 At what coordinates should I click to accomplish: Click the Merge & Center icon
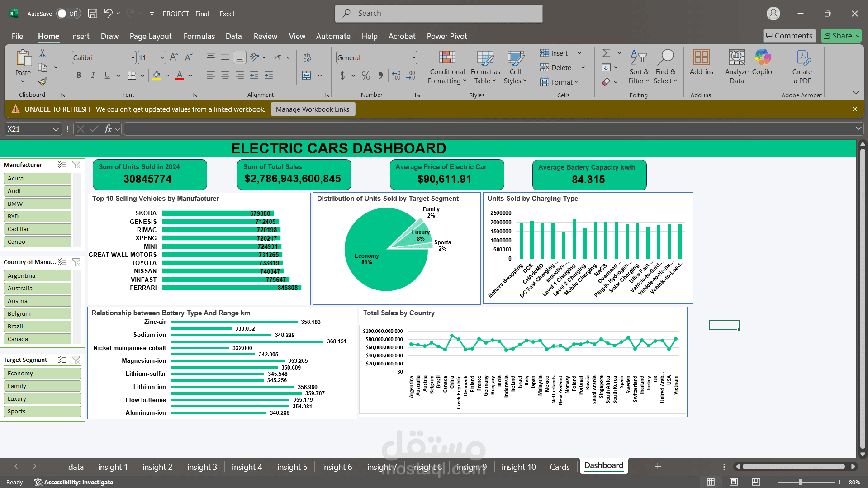coord(307,76)
